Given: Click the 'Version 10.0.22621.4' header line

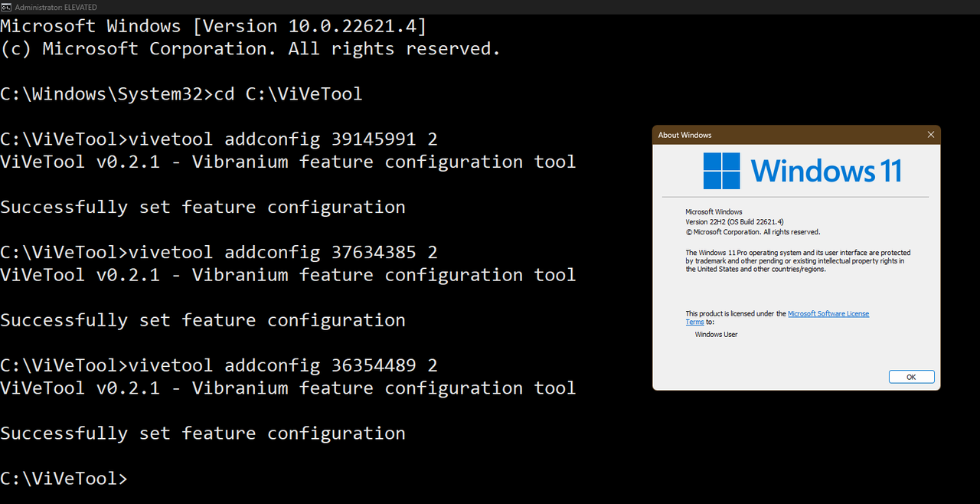Looking at the screenshot, I should coord(213,26).
